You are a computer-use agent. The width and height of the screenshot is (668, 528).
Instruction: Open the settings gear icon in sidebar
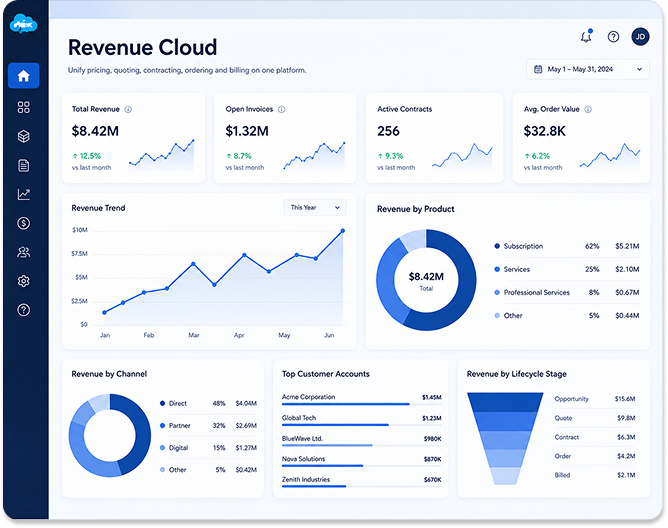[x=23, y=281]
